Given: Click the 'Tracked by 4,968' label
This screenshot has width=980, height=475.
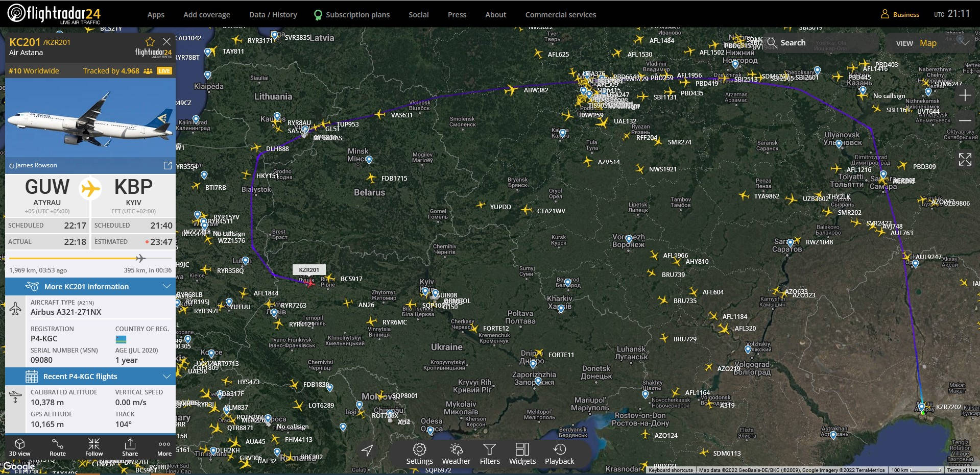Looking at the screenshot, I should (111, 71).
